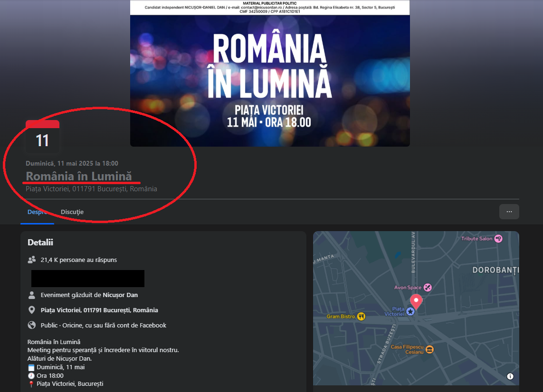Click the 21,4 K persoane au răspuns text
The width and height of the screenshot is (543, 392).
coord(79,260)
